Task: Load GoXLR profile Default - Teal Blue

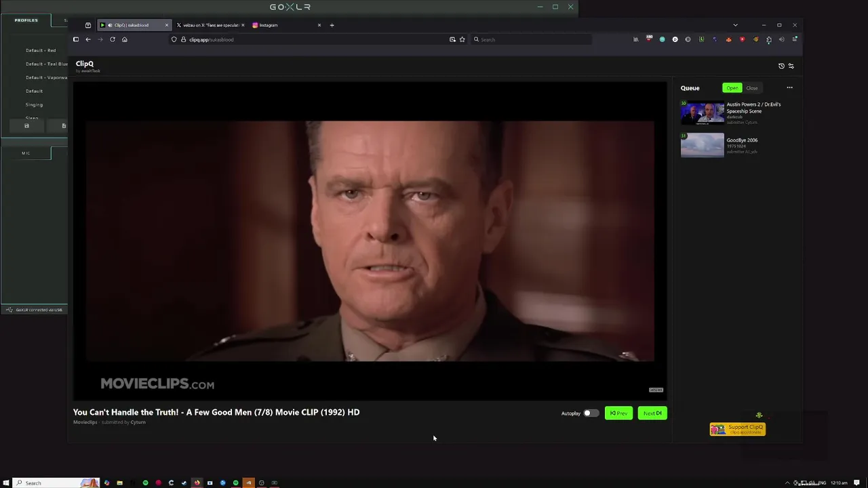Action: click(46, 64)
